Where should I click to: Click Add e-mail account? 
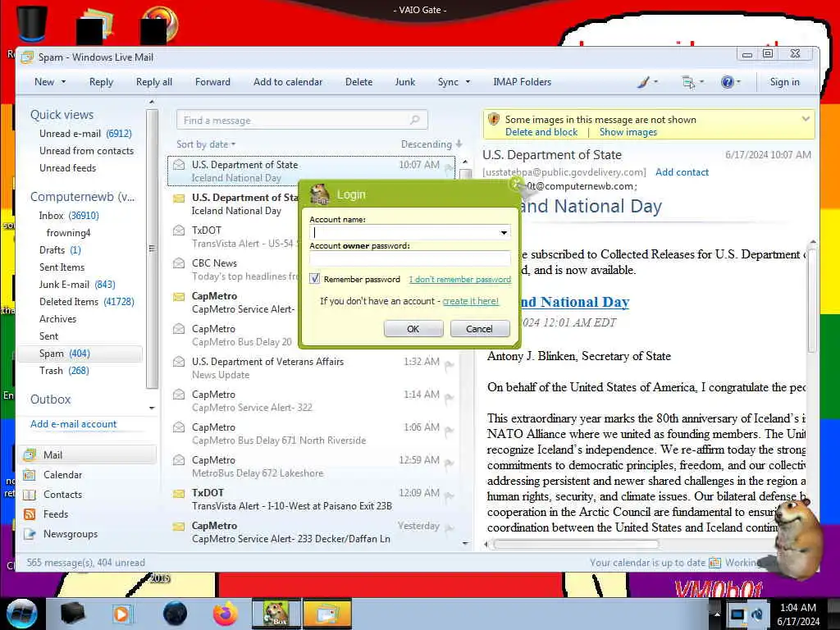73,424
